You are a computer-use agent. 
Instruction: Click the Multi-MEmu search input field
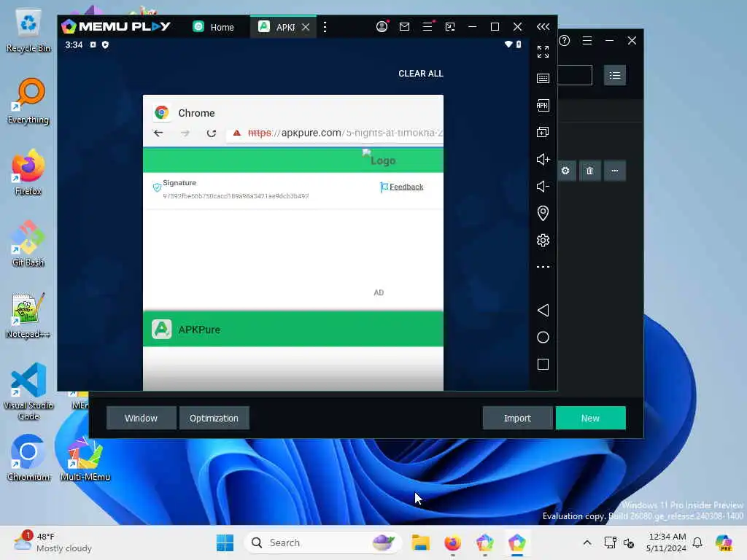click(575, 75)
